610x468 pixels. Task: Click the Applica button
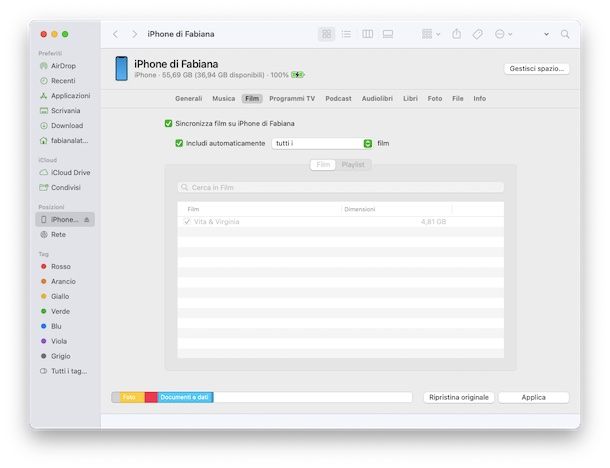click(x=533, y=397)
